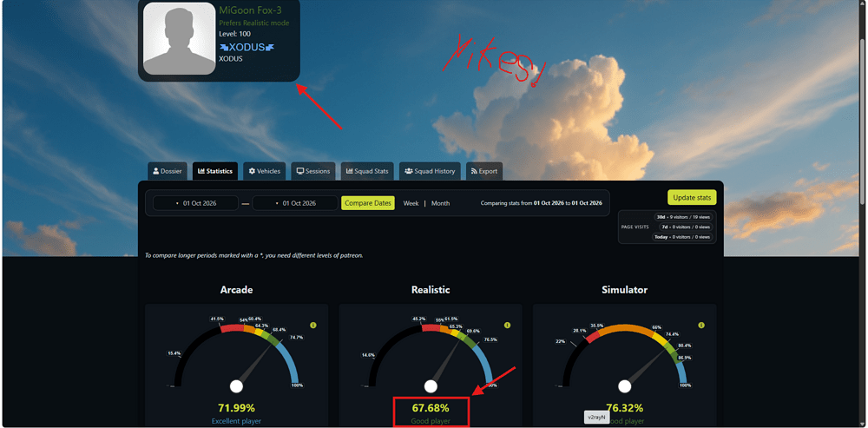
Task: Click the Realistic gauge info icon
Action: coord(507,325)
